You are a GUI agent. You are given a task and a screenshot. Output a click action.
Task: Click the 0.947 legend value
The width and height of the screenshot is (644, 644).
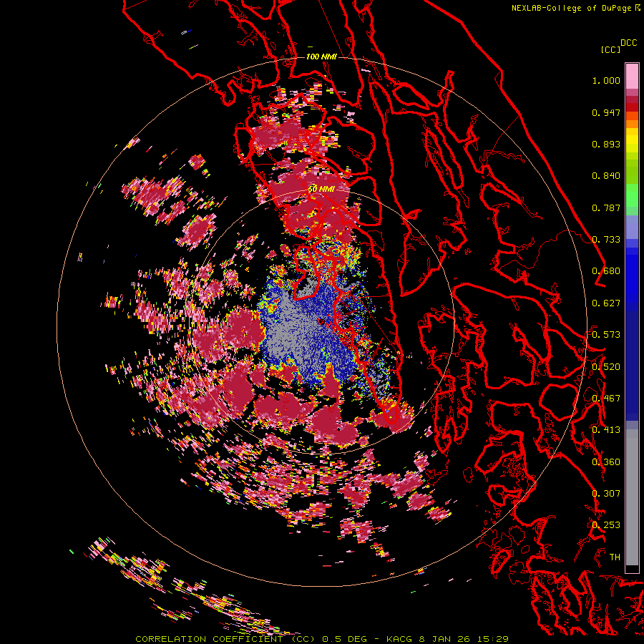tap(606, 112)
